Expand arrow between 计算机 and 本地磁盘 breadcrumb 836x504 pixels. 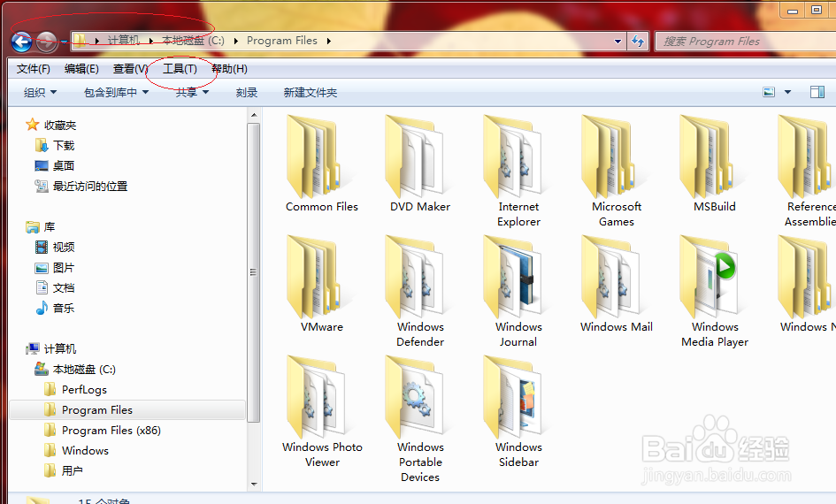pos(151,41)
